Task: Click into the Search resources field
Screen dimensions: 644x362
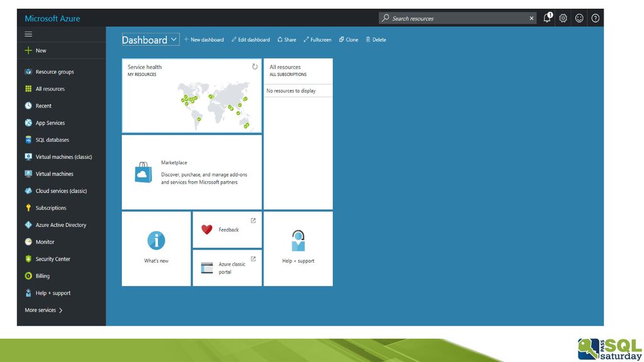Action: (x=457, y=18)
